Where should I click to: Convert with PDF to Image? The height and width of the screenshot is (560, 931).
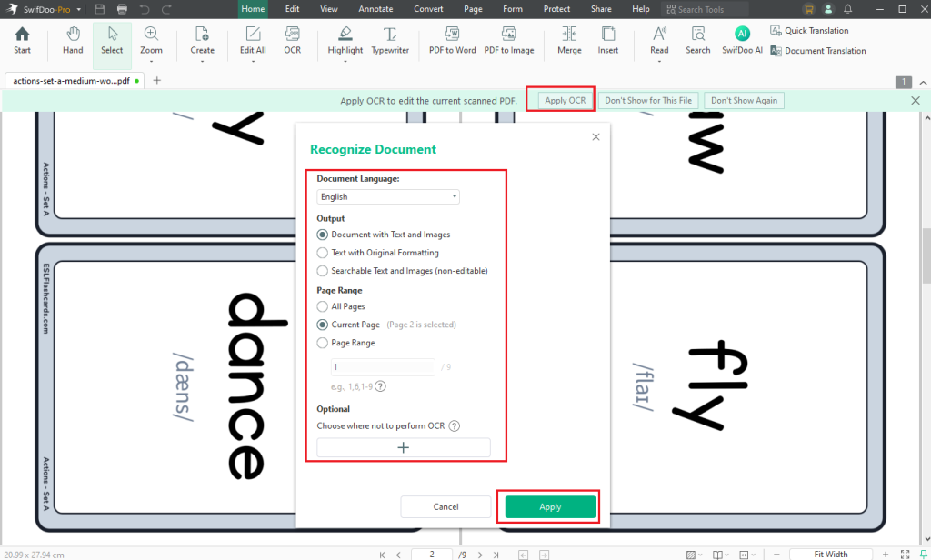coord(509,40)
